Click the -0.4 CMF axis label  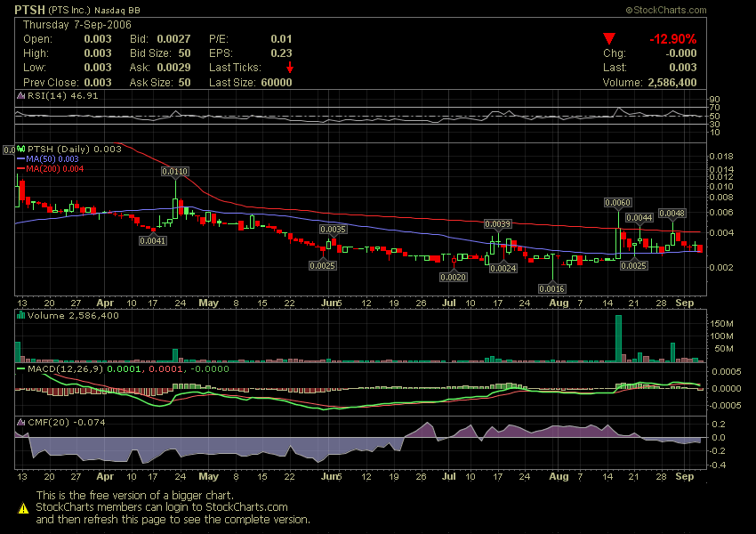tap(719, 465)
